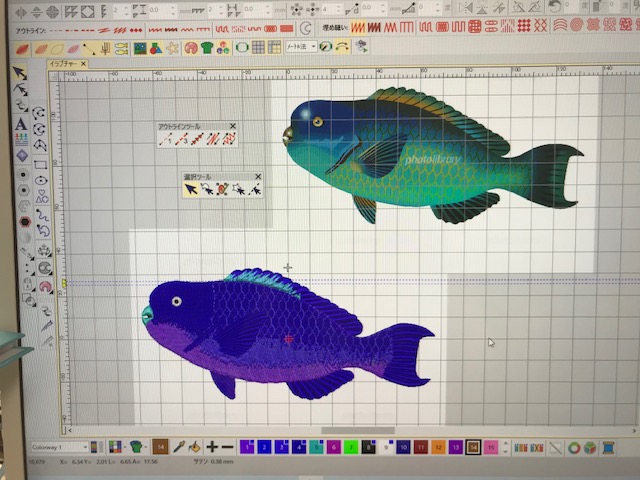
Task: Click the palette scroll up arrow after swatch 15
Action: (506, 443)
